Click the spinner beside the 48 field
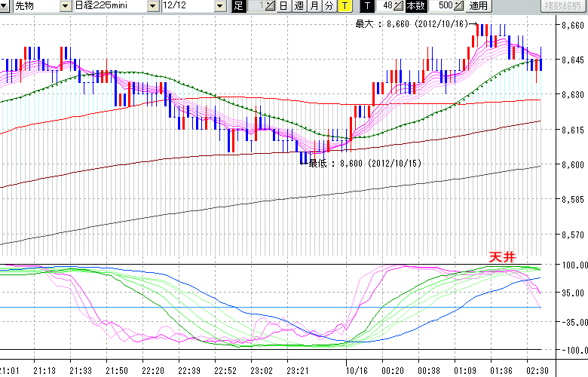This screenshot has width=588, height=377. click(x=399, y=6)
